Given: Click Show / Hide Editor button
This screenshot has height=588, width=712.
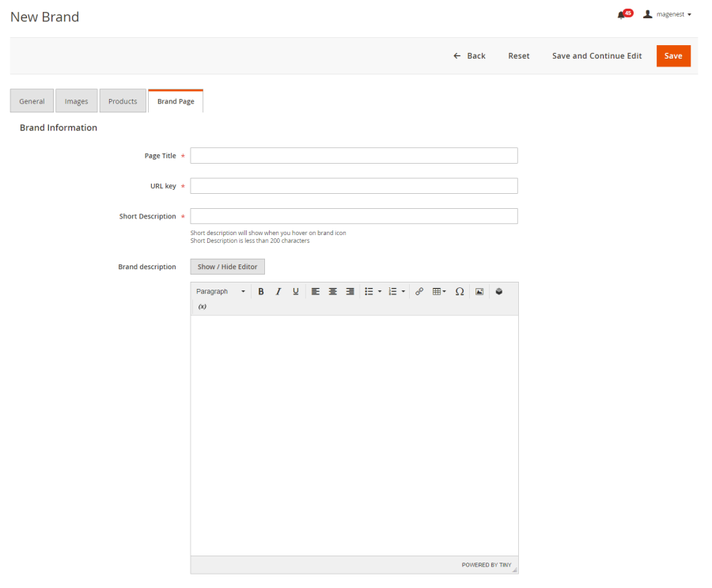Looking at the screenshot, I should click(228, 267).
